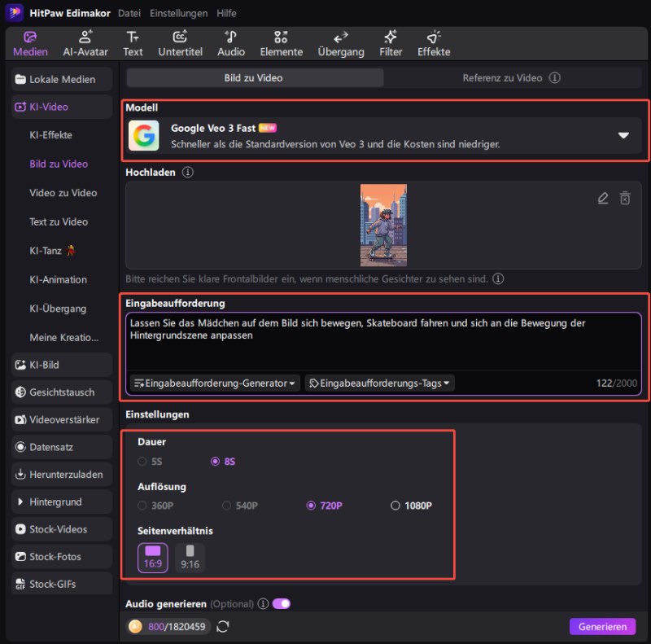Choose 9:16 aspect ratio

click(190, 558)
